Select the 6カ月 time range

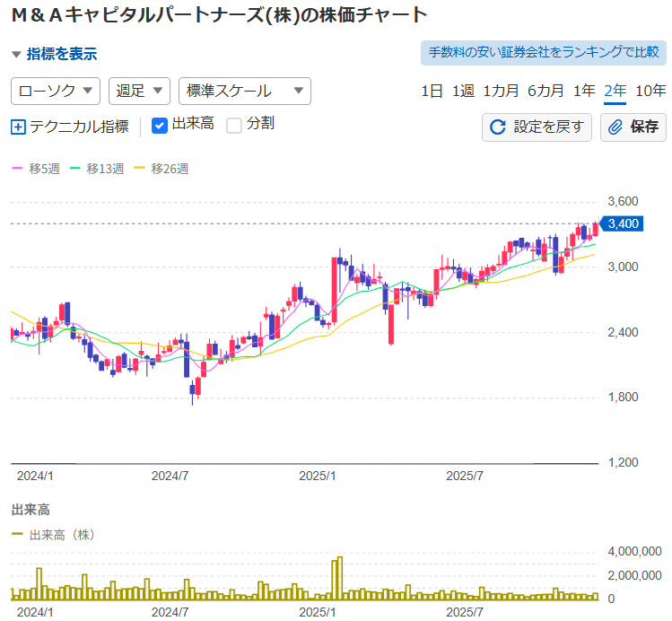(x=545, y=91)
